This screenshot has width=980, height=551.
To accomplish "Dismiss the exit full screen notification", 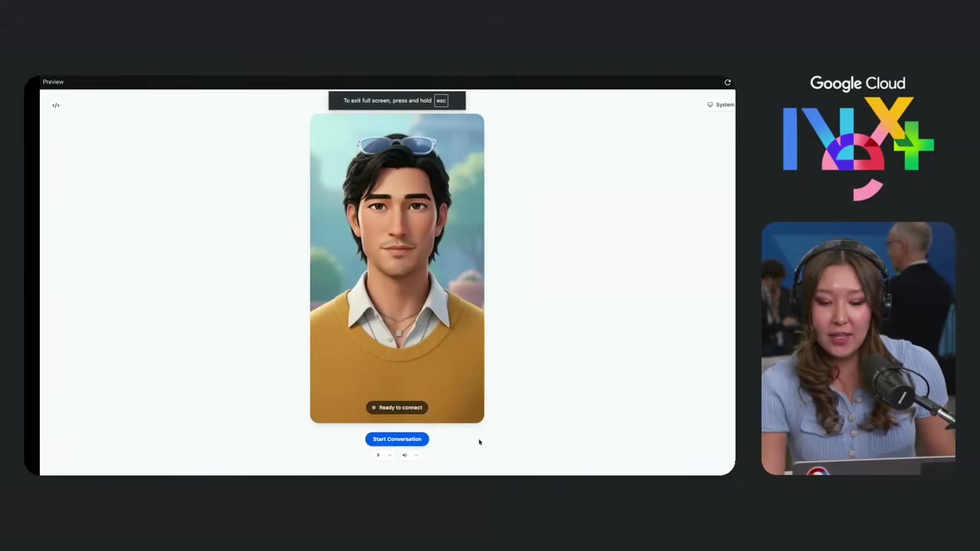I will 397,100.
